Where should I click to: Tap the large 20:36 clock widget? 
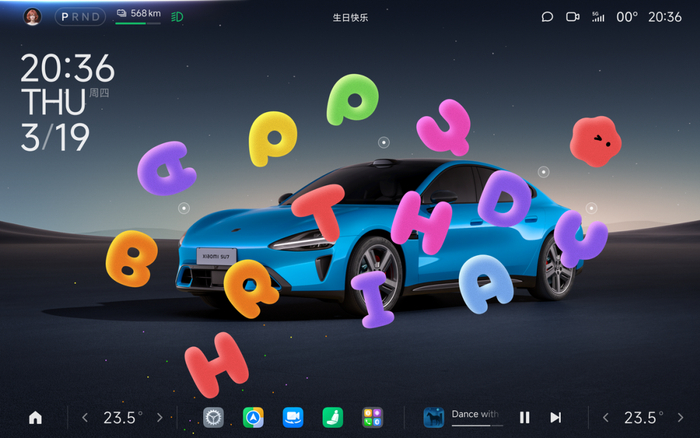[x=67, y=68]
